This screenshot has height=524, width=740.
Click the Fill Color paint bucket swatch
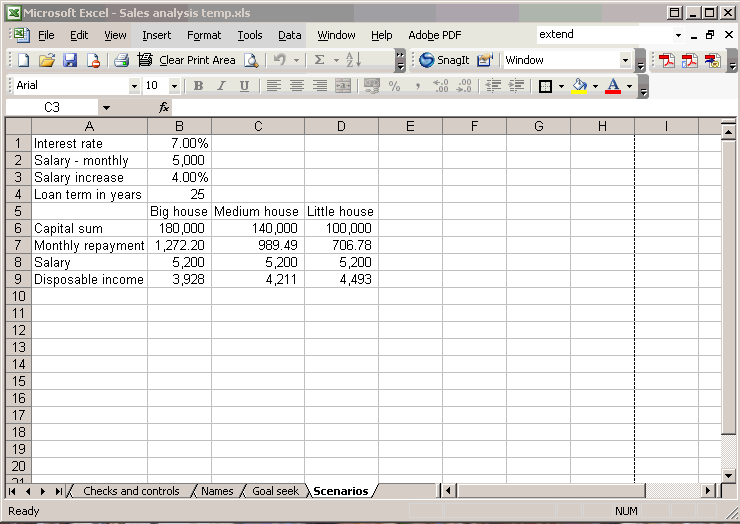[x=579, y=86]
